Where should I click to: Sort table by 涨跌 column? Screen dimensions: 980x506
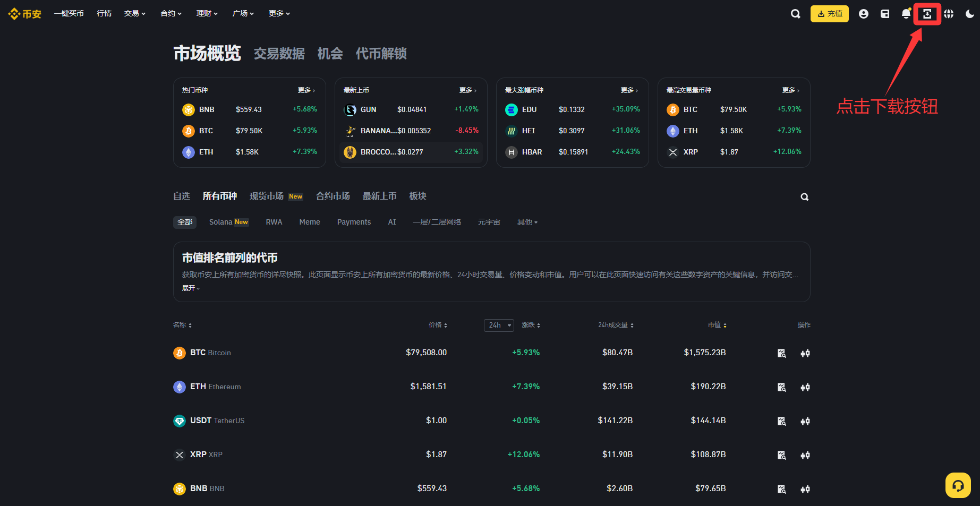(x=531, y=325)
